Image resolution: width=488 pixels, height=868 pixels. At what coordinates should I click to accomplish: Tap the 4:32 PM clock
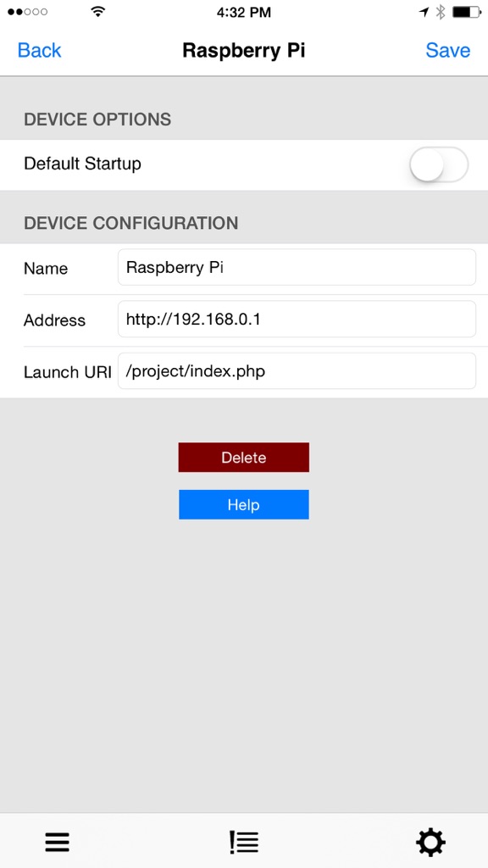(x=244, y=12)
